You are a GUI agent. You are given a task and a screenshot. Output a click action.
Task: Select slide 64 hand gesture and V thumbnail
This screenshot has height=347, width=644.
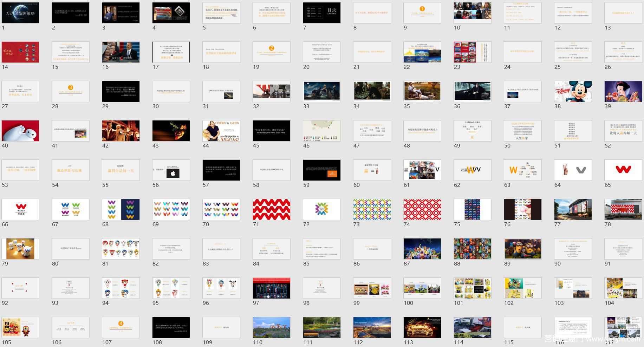(573, 170)
